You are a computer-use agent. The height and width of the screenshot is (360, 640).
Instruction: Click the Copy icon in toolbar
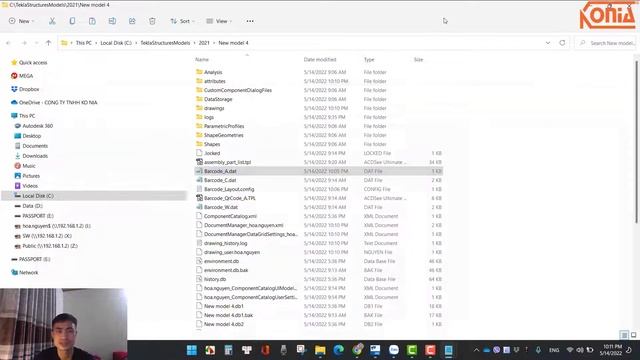(x=72, y=21)
